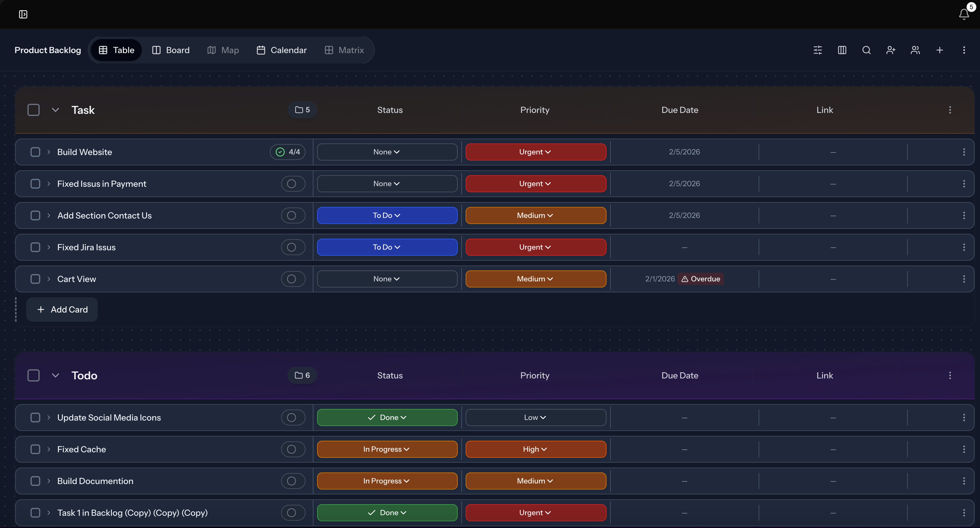Check the Build Website row checkbox
This screenshot has width=980, height=528.
tap(35, 152)
